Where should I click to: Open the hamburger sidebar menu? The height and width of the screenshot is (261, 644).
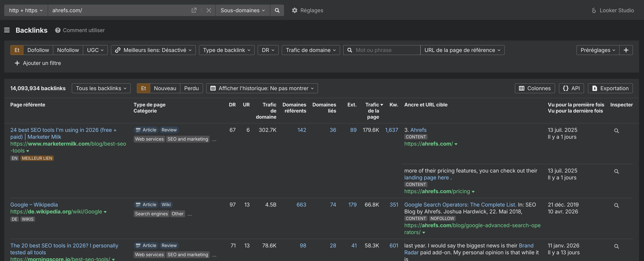pos(7,30)
